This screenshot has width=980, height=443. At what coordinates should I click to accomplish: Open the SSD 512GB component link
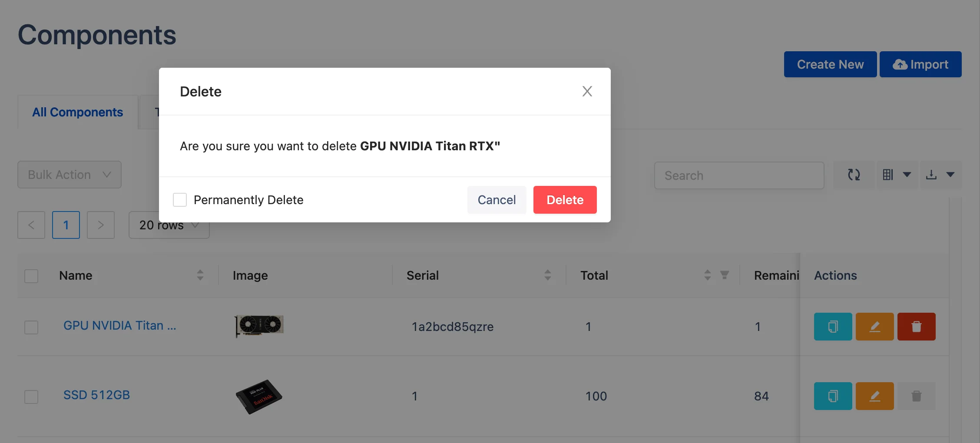(96, 395)
